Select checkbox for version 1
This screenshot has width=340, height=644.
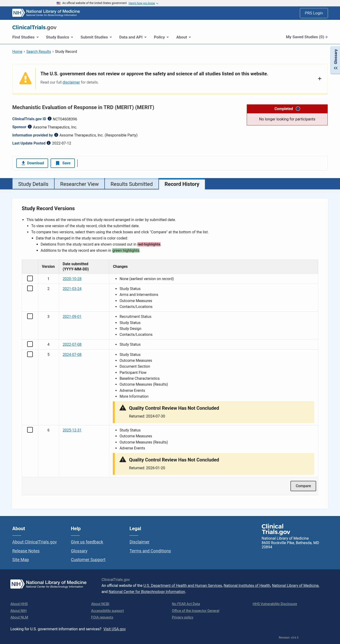point(30,278)
